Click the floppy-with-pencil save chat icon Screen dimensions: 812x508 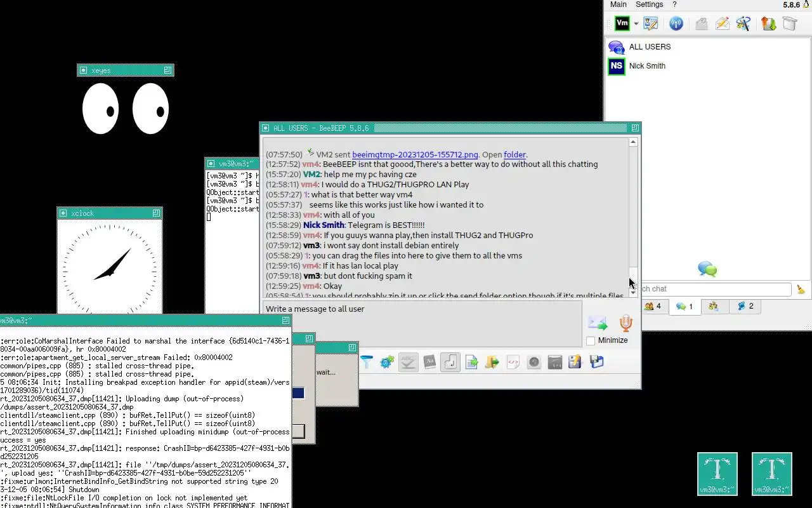pos(575,362)
